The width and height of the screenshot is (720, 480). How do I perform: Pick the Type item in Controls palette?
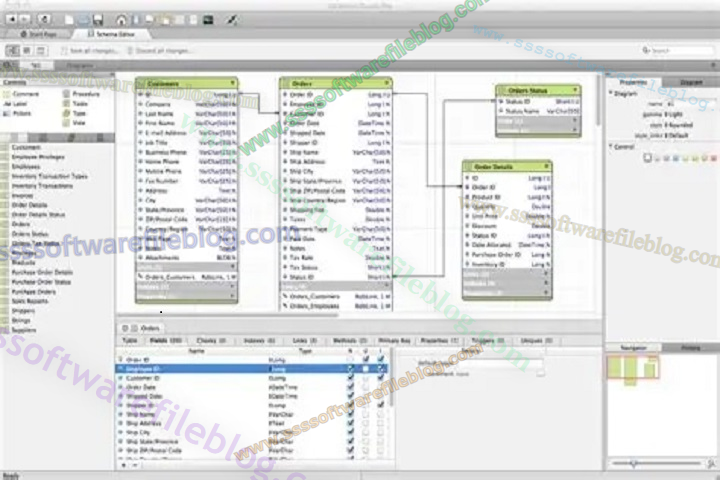click(74, 113)
